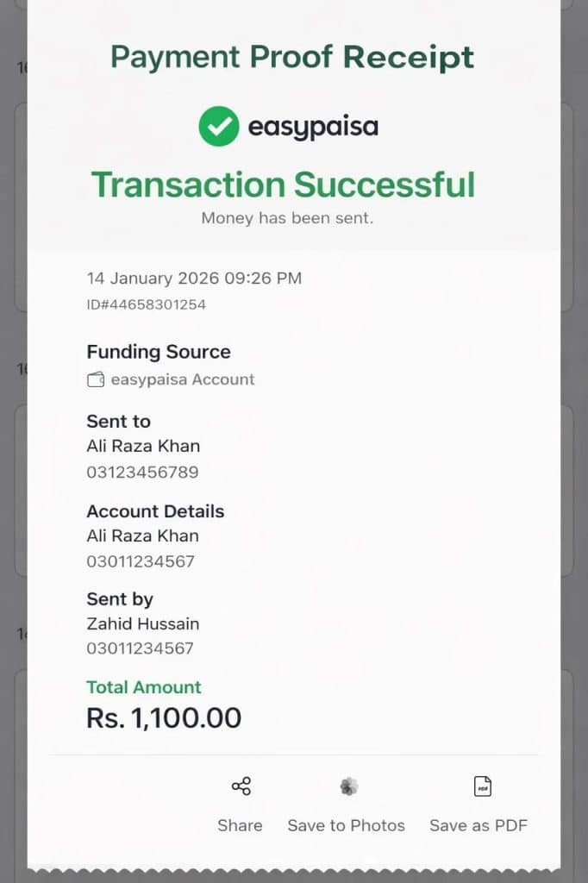
Task: Click the Total Amount Rs. 1,100.00 value
Action: coord(164,718)
